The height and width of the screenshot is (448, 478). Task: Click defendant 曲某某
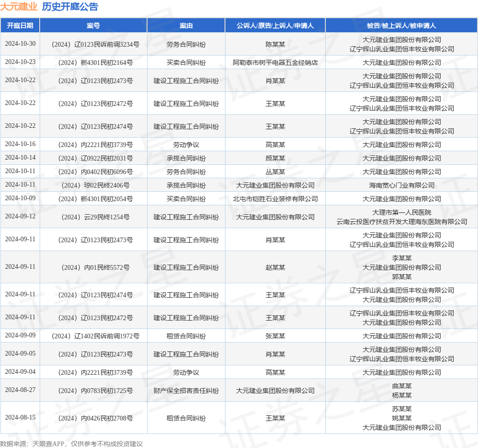tap(402, 386)
